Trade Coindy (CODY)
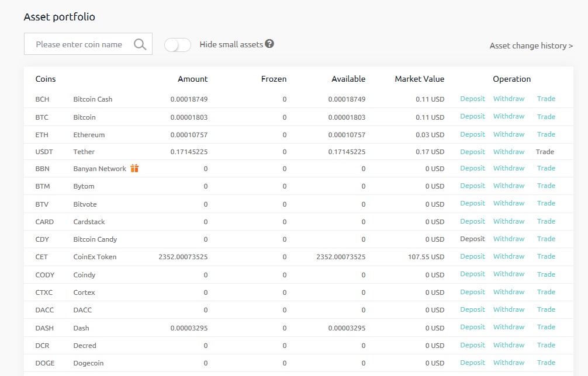This screenshot has height=376, width=588. [546, 274]
